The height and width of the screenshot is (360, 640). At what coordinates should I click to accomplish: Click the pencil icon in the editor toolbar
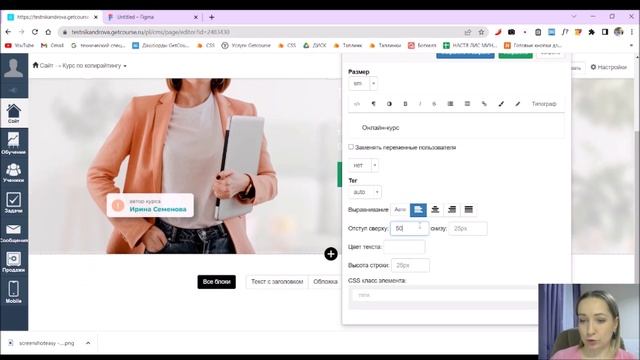click(x=518, y=104)
